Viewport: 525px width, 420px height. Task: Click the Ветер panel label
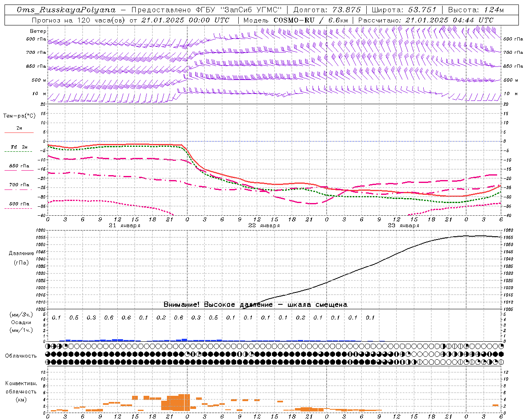38,31
